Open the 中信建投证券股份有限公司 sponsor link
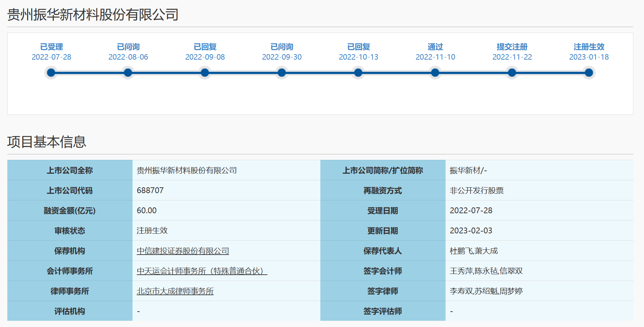 point(183,251)
